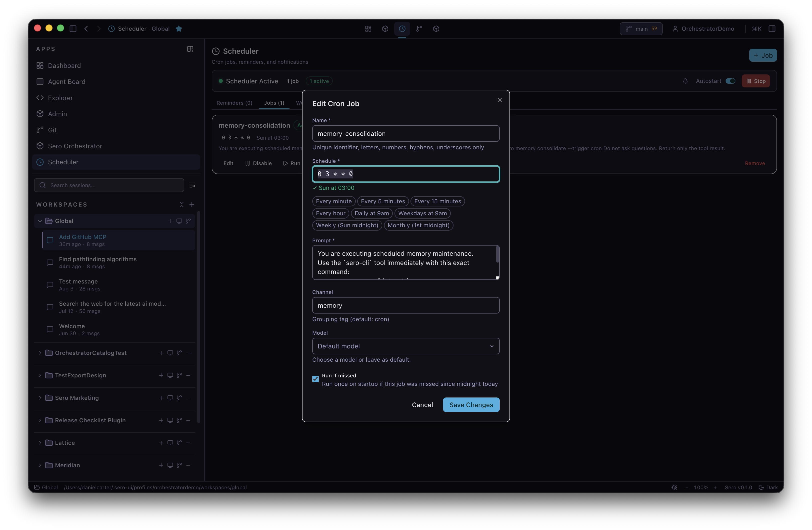812x530 pixels.
Task: Cancel editing the cron job
Action: [422, 405]
